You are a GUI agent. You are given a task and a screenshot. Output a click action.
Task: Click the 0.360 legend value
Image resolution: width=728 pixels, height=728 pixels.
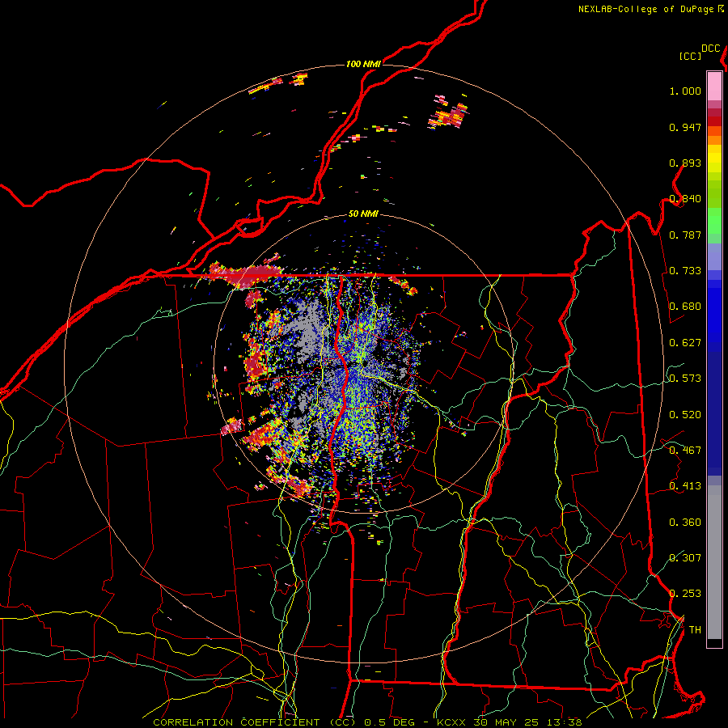pos(685,523)
